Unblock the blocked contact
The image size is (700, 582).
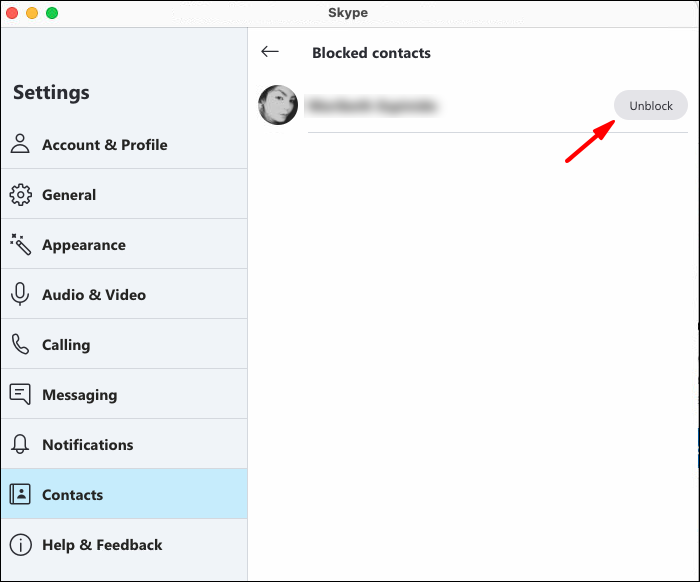coord(651,105)
